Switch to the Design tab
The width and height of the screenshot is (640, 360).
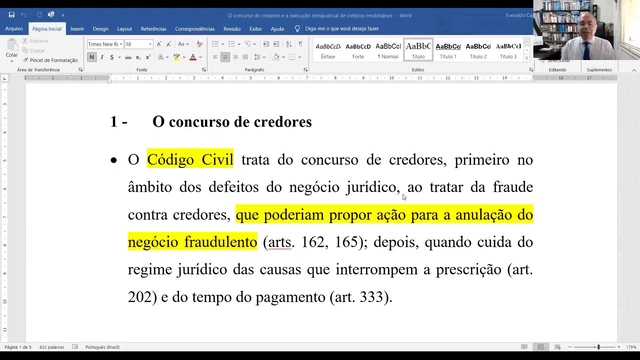(100, 29)
